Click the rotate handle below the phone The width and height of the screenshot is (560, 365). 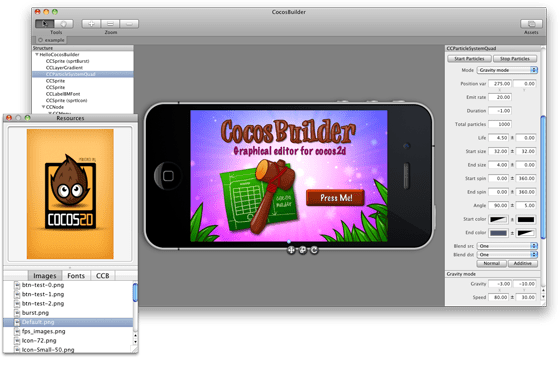pyautogui.click(x=314, y=250)
